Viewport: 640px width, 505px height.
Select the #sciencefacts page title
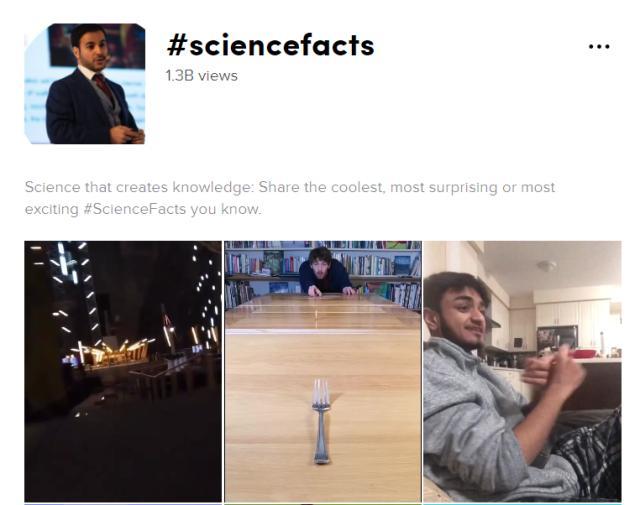(x=270, y=45)
